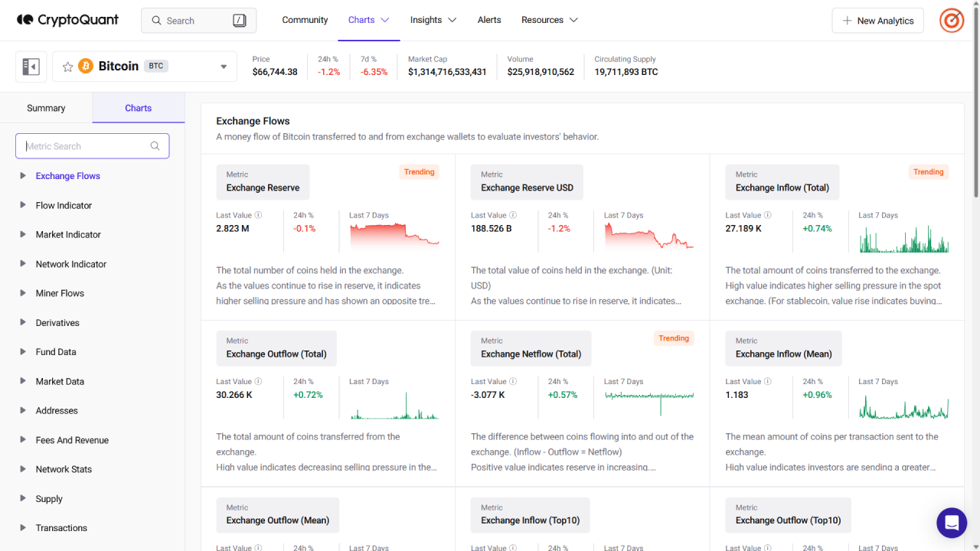
Task: Expand the Fund Data tree arrow
Action: click(23, 352)
